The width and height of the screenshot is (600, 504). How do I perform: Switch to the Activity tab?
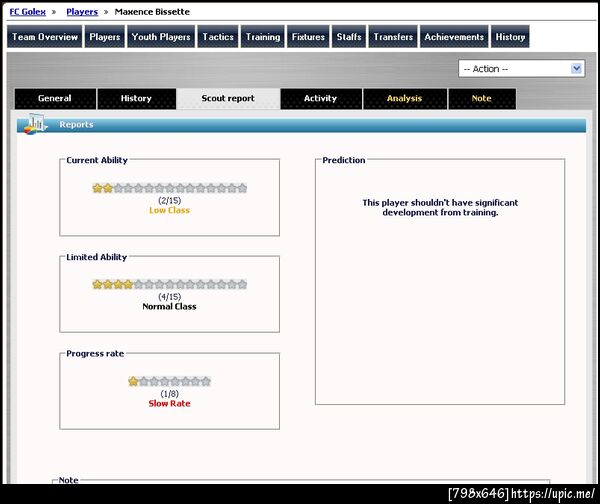(x=321, y=98)
